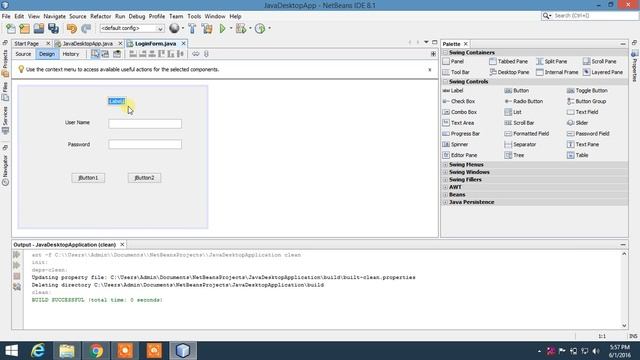Viewport: 640px width, 360px height.
Task: Pick the Tree component in palette
Action: tap(514, 155)
